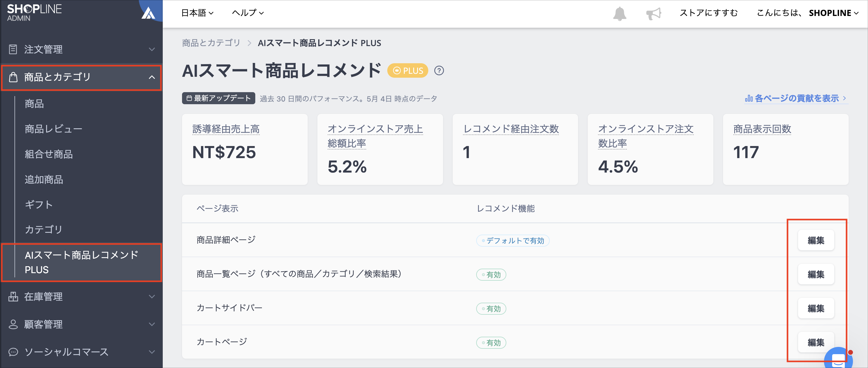Click the NT$725 value
Viewport: 868px width, 368px height.
(224, 152)
